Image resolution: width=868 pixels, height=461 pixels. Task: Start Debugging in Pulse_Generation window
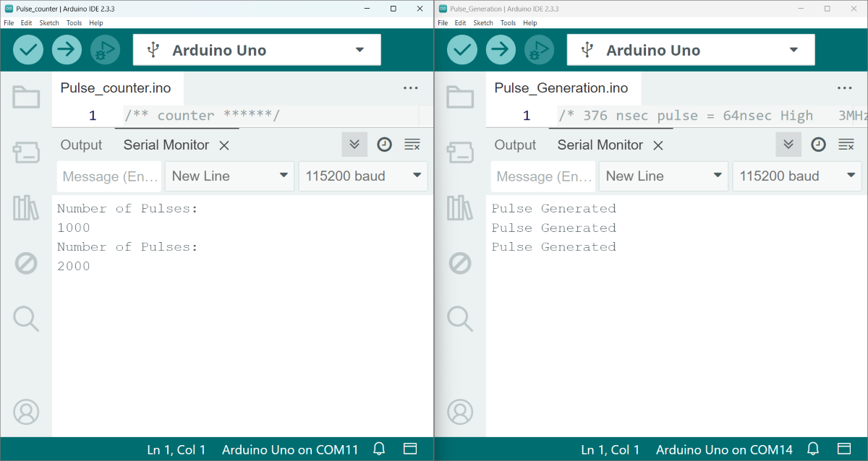coord(540,50)
